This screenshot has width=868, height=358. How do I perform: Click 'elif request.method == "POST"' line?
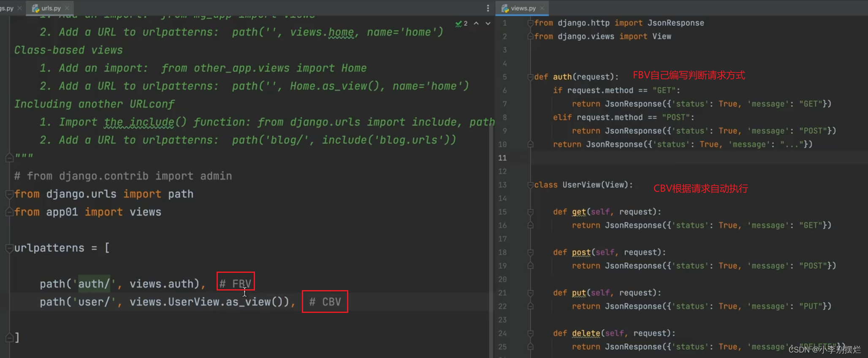tap(624, 118)
